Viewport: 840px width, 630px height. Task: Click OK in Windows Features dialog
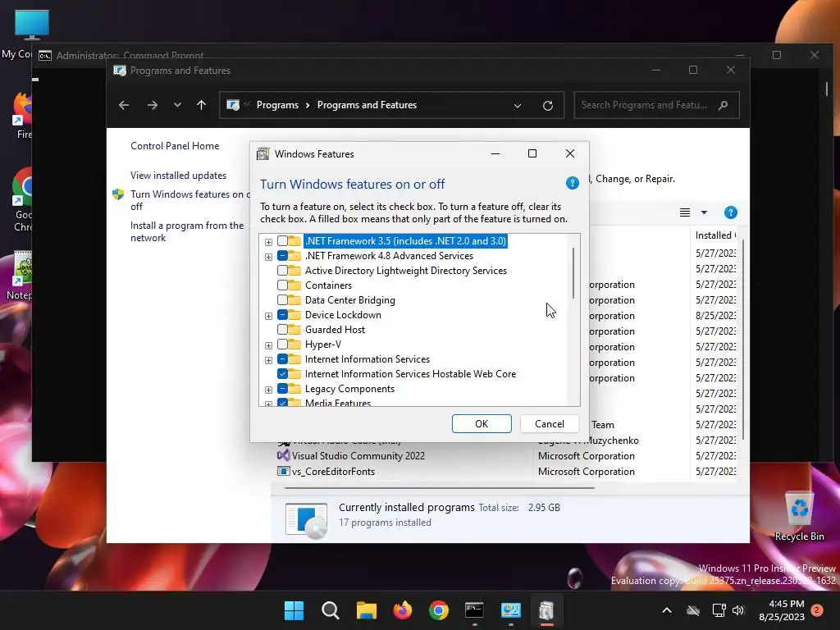(482, 424)
